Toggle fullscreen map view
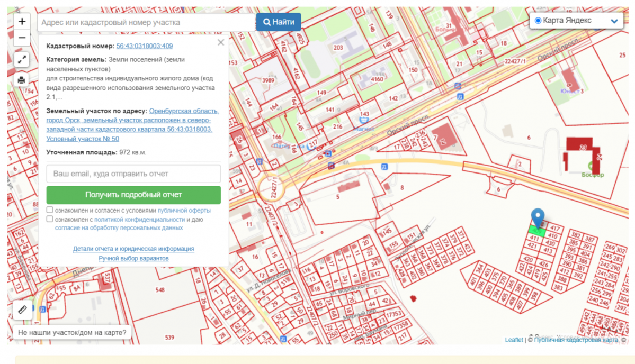Screen dimensions: 635x364 pos(22,60)
